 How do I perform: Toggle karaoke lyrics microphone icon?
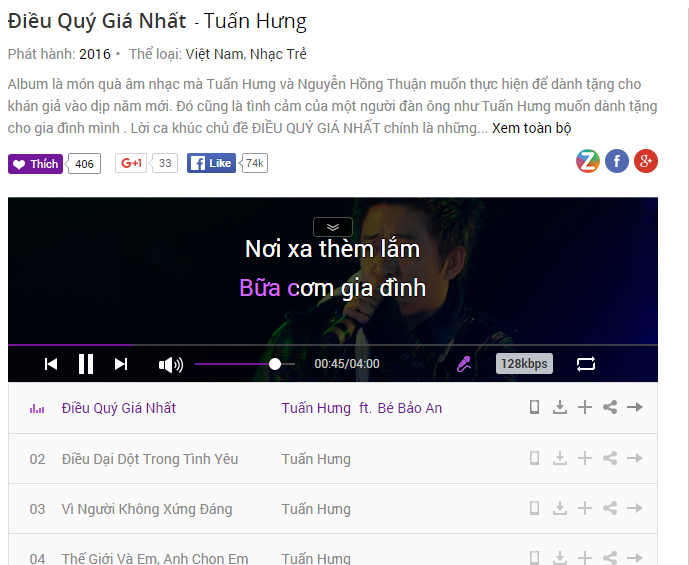[x=464, y=364]
